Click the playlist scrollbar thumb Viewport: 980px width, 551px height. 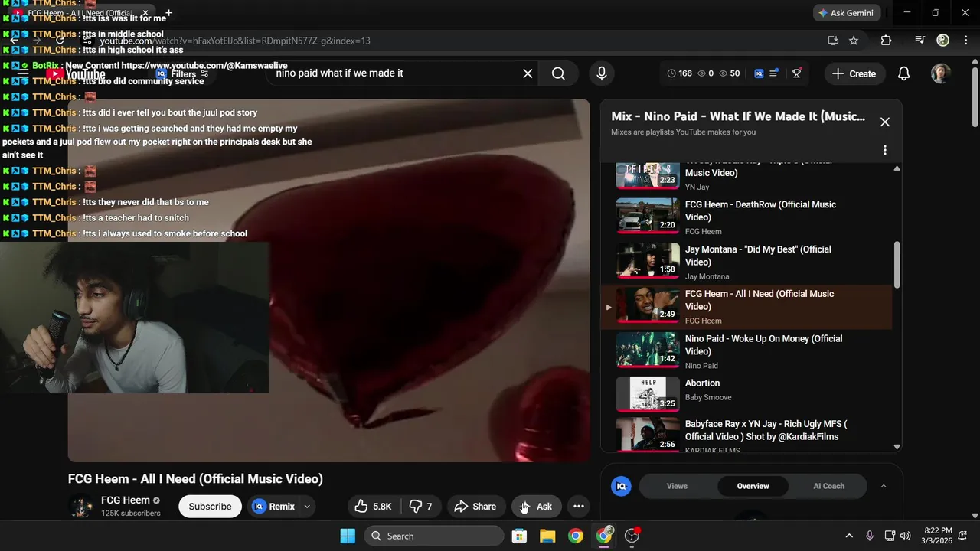(897, 266)
